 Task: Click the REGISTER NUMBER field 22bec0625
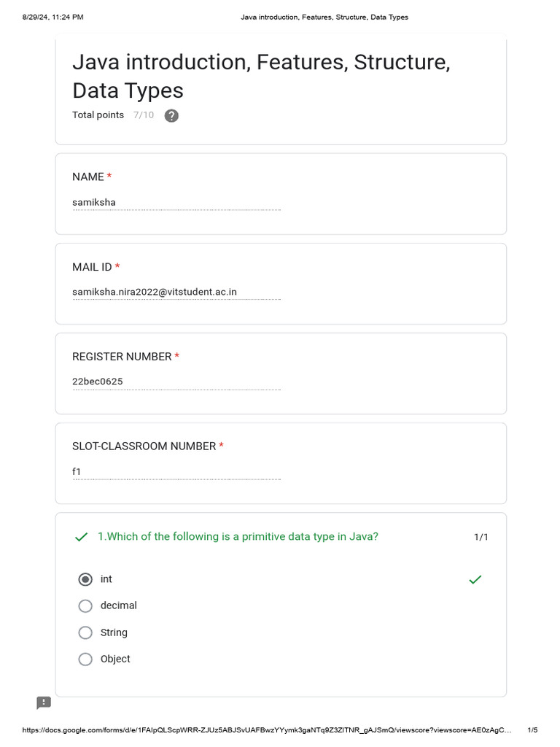176,382
